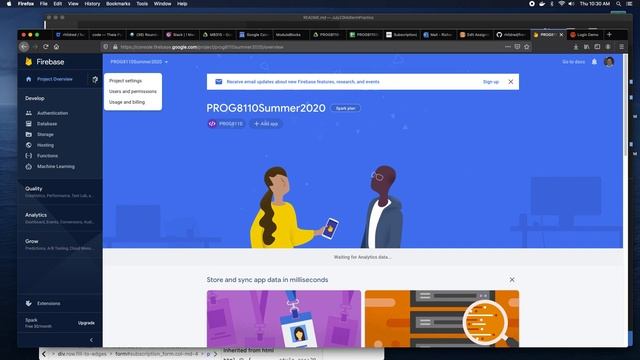Viewport: 640px width, 360px height.
Task: Click the Firebase logo icon
Action: (x=29, y=62)
